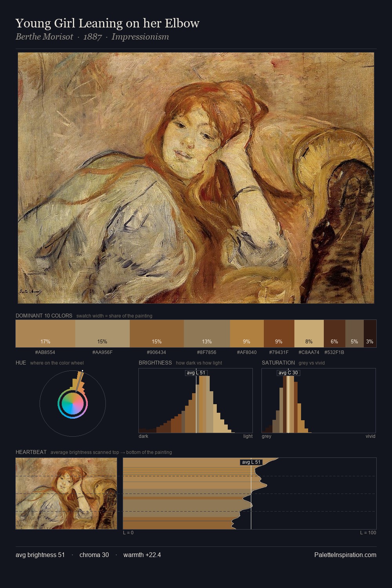Select the #AA956F 15% swatch
Viewport: 392px width, 588px height.
tap(102, 334)
